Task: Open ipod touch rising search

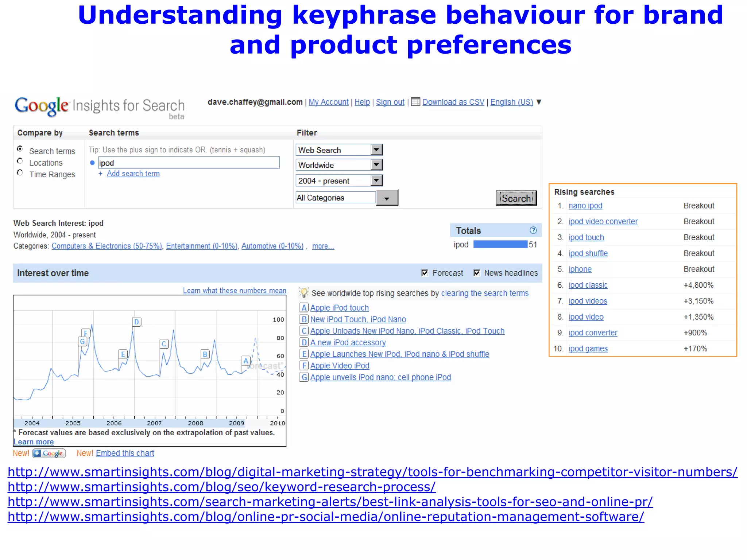Action: point(586,237)
